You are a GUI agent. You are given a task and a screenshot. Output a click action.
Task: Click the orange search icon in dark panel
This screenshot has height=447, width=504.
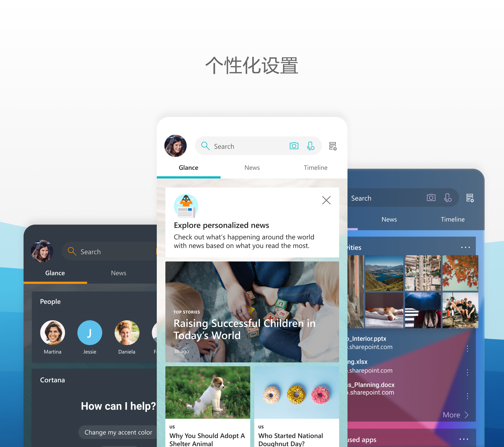tap(70, 251)
